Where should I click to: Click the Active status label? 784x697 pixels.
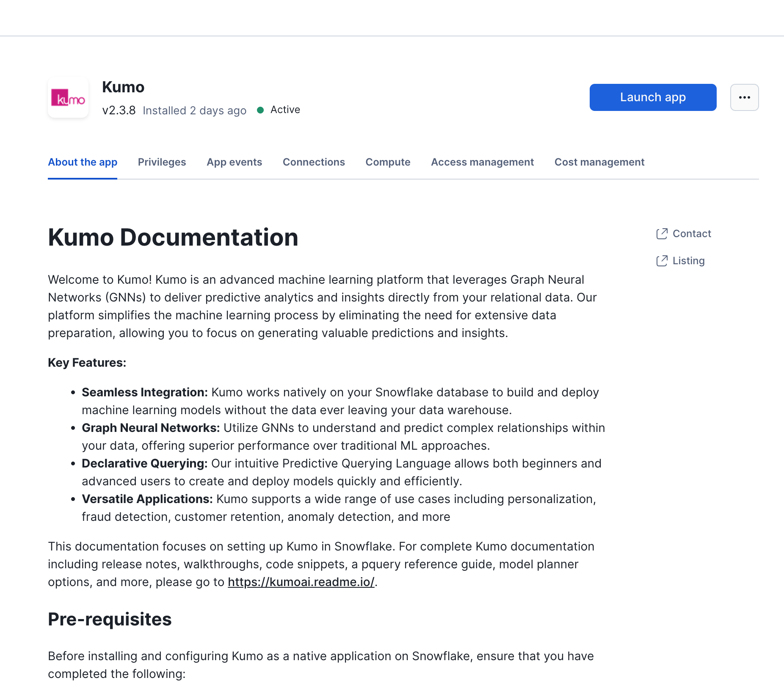click(x=285, y=110)
